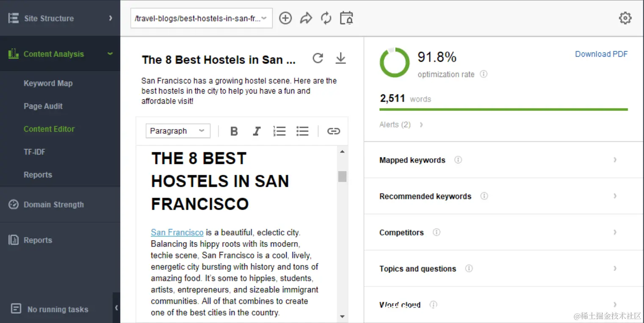The width and height of the screenshot is (644, 323).
Task: Click the editor scroll down arrow
Action: click(342, 316)
